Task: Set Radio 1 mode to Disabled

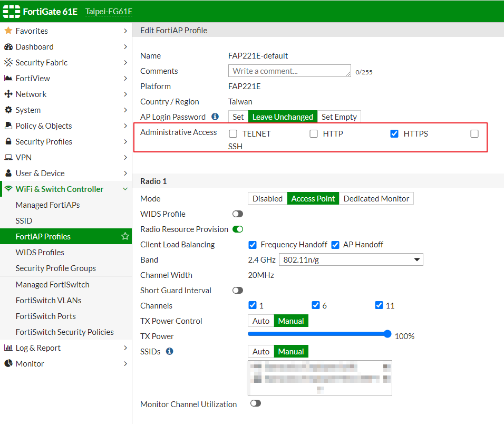Action: (x=267, y=199)
